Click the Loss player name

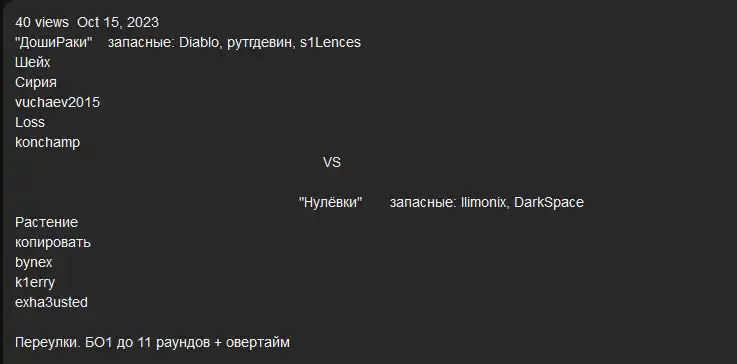click(x=30, y=122)
